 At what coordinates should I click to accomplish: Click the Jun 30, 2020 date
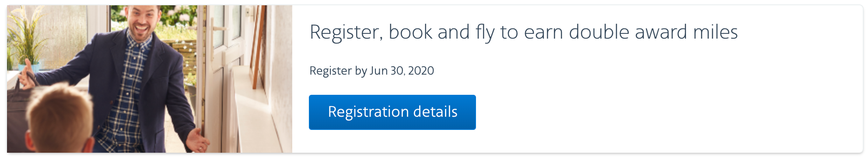click(402, 71)
